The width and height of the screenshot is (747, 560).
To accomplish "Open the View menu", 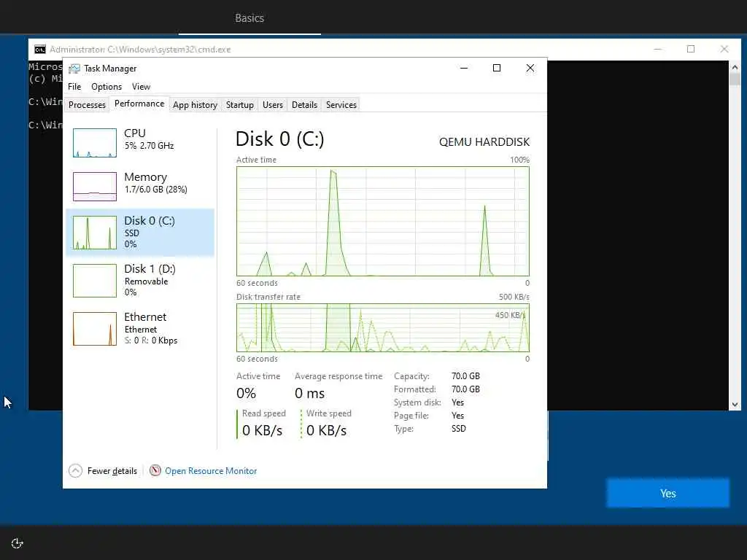I will tap(141, 87).
